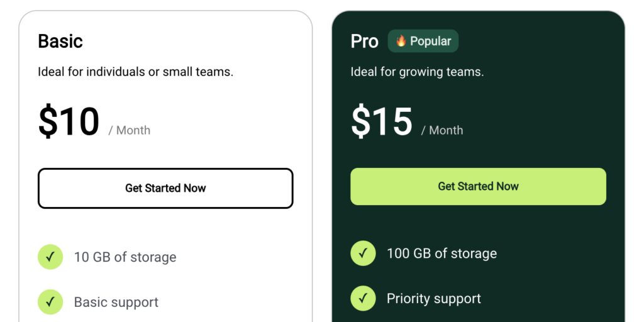
Task: Select the Basic plan heading
Action: click(x=60, y=41)
